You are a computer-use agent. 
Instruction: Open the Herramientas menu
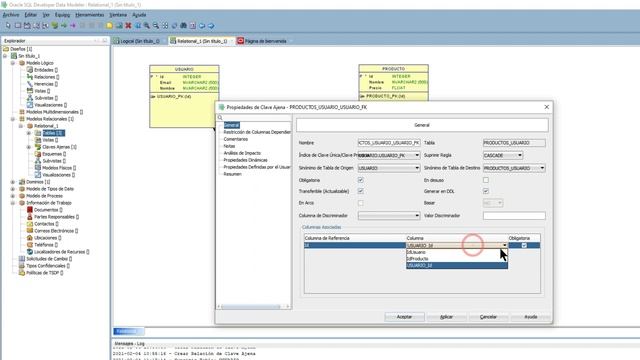point(89,15)
